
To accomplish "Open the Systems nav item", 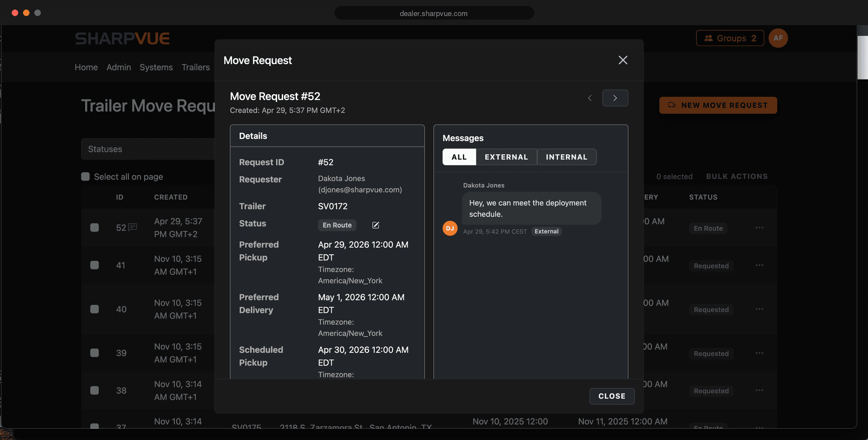I will 156,67.
